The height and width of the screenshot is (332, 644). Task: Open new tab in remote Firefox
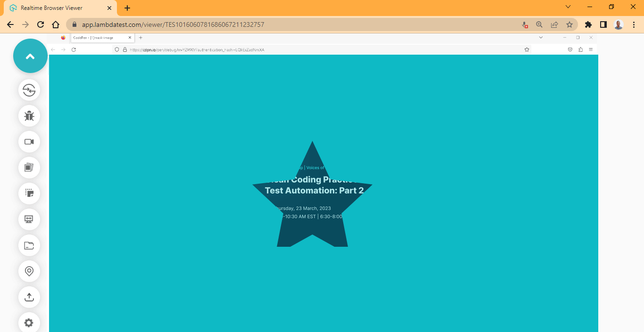tap(140, 38)
